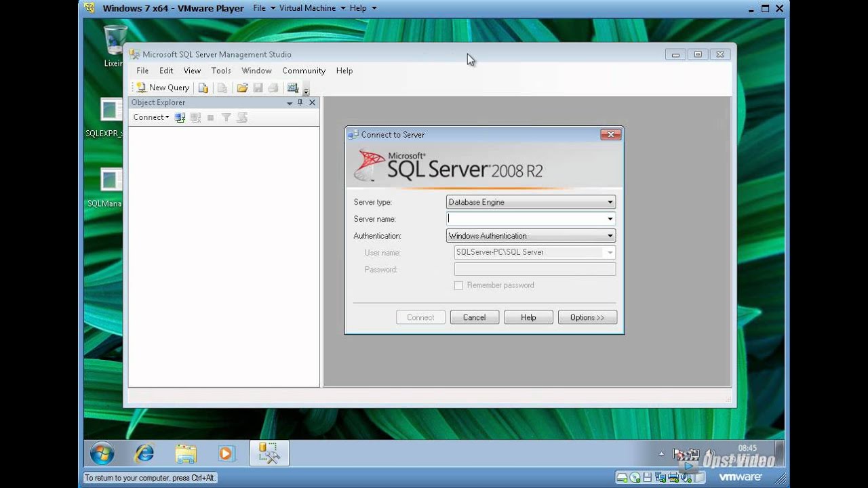
Task: Click the VMware sound card icon
Action: coord(686,477)
